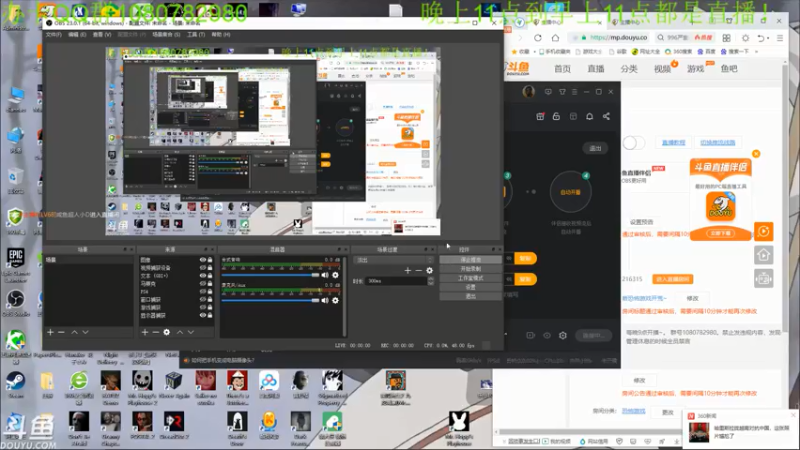Viewport: 800px width, 450px height.
Task: Click the 时长 duration spinner arrows
Action: (431, 281)
